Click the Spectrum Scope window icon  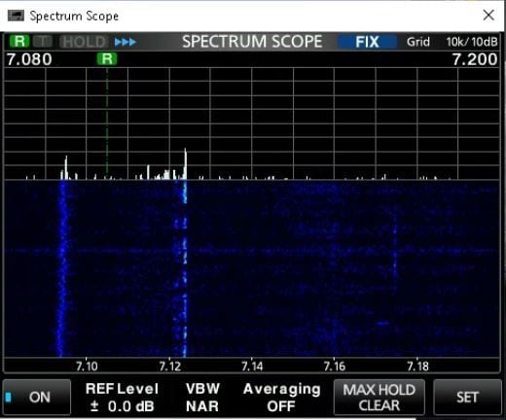point(16,16)
